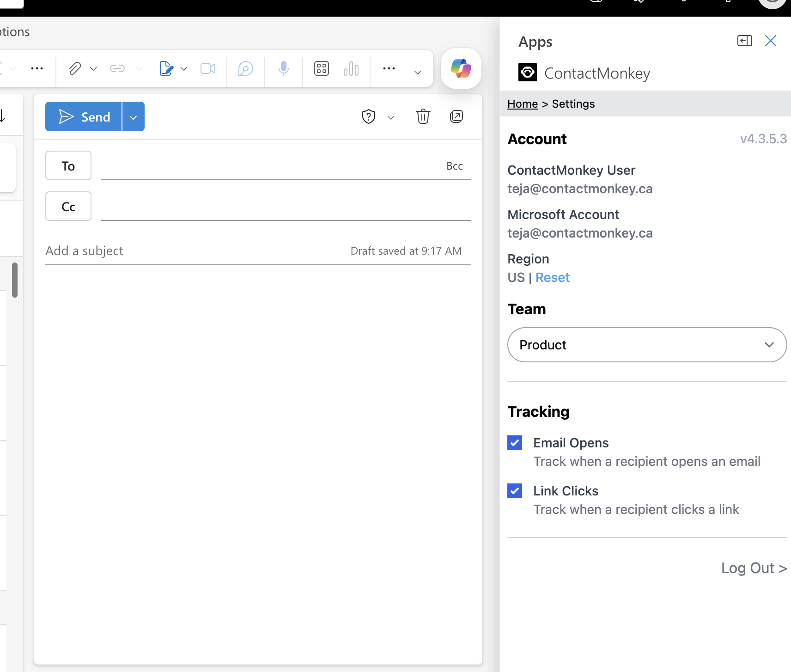Click the Signature pen-and-page icon
Screen dimensions: 791x672
(x=166, y=69)
